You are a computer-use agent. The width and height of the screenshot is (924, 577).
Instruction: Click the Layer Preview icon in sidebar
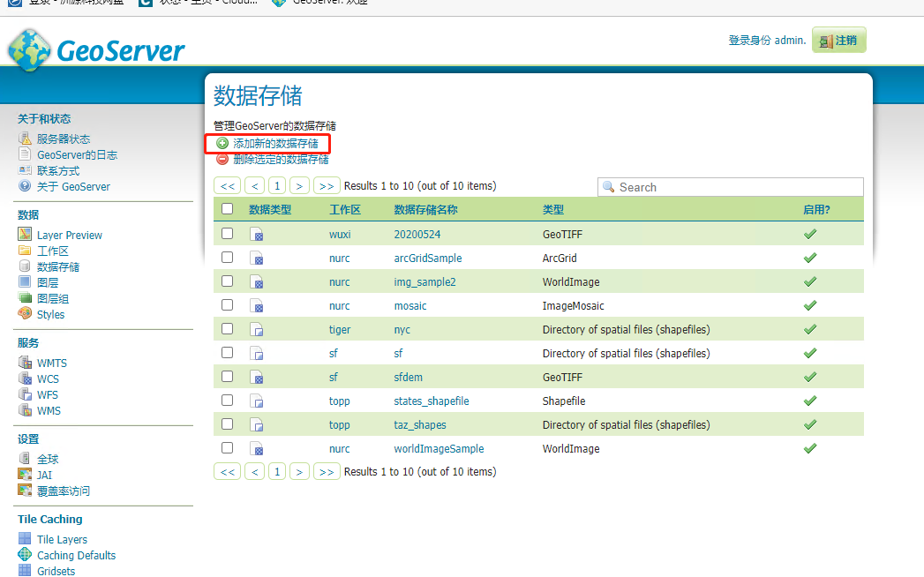tap(25, 235)
